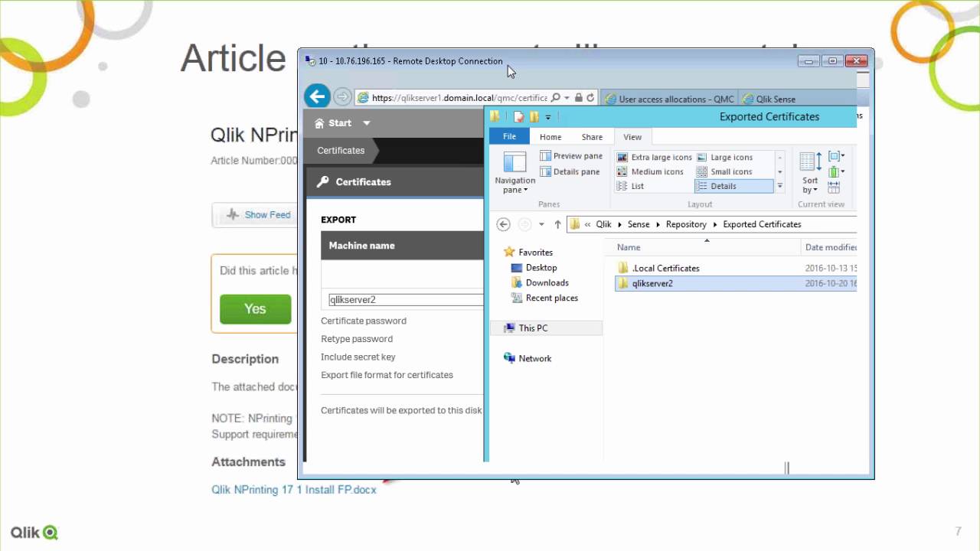The image size is (980, 551).
Task: Open the File tab in Explorer
Action: coord(509,136)
